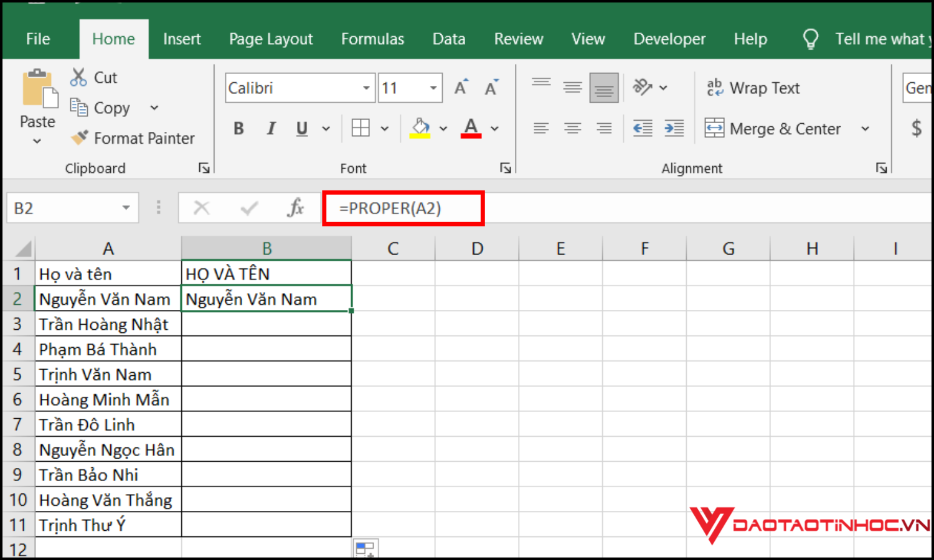Image resolution: width=934 pixels, height=560 pixels.
Task: Select cell A5 containing Trịnh Văn Nam
Action: 108,375
